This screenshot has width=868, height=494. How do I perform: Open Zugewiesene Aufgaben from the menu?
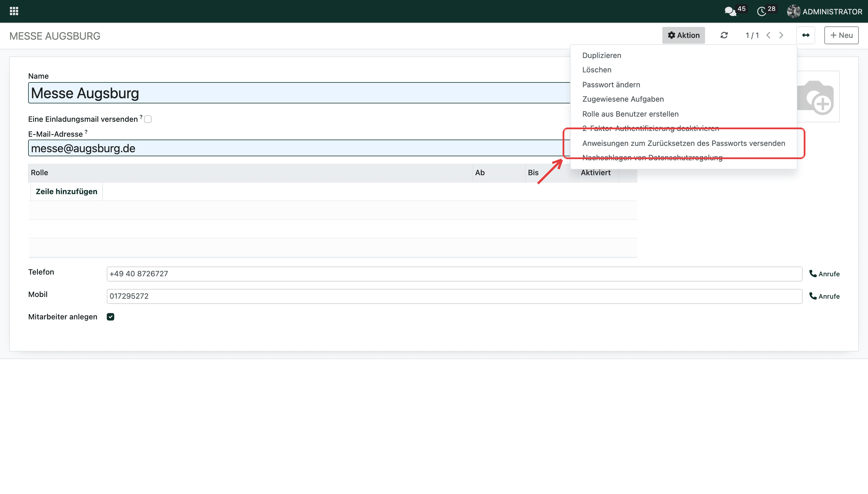coord(623,99)
